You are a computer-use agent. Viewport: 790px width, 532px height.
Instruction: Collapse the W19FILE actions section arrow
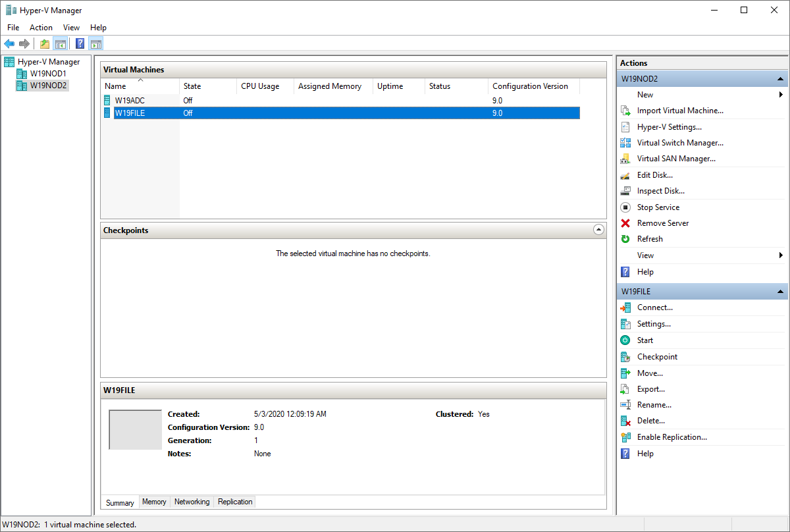point(780,292)
